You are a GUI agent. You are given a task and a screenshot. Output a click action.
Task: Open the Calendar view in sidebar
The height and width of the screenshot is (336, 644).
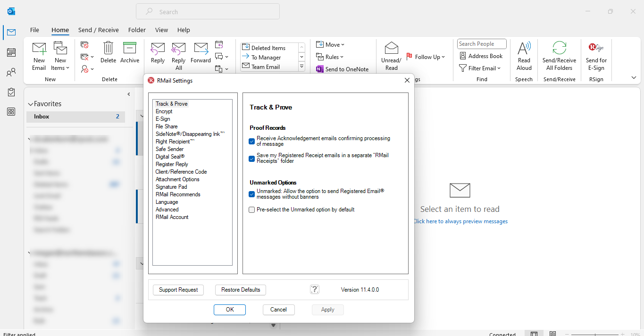coord(11,52)
